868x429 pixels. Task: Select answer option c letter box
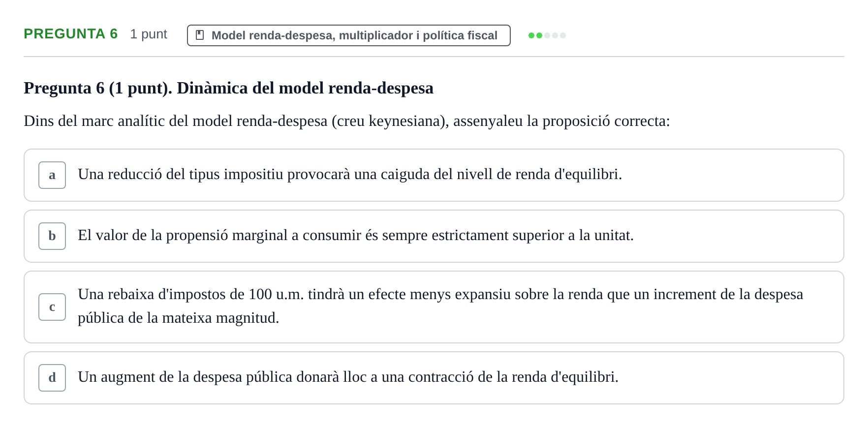coord(52,307)
